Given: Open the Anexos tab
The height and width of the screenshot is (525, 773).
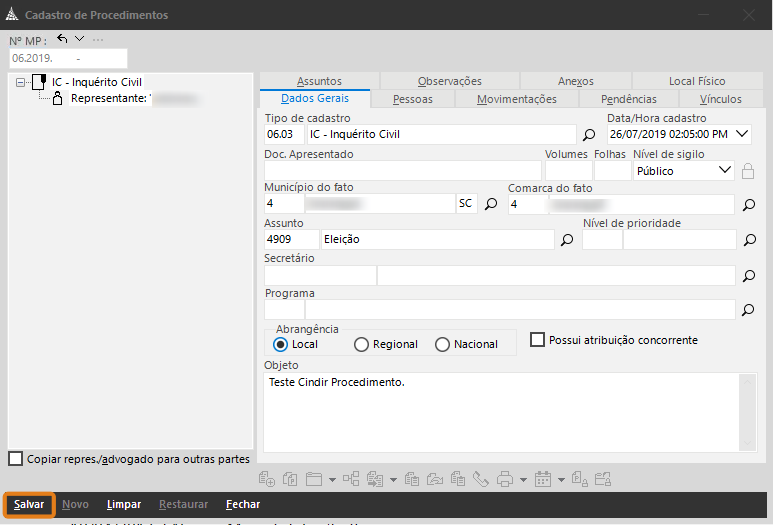Looking at the screenshot, I should (x=576, y=81).
